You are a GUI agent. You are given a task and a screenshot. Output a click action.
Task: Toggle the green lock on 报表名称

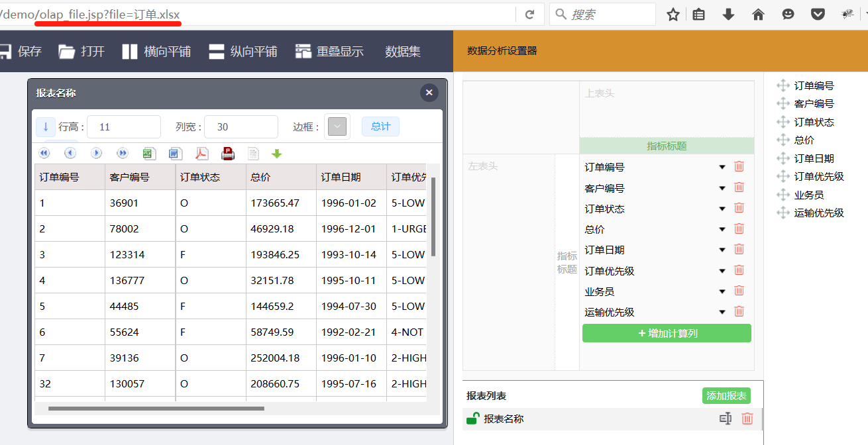[472, 419]
